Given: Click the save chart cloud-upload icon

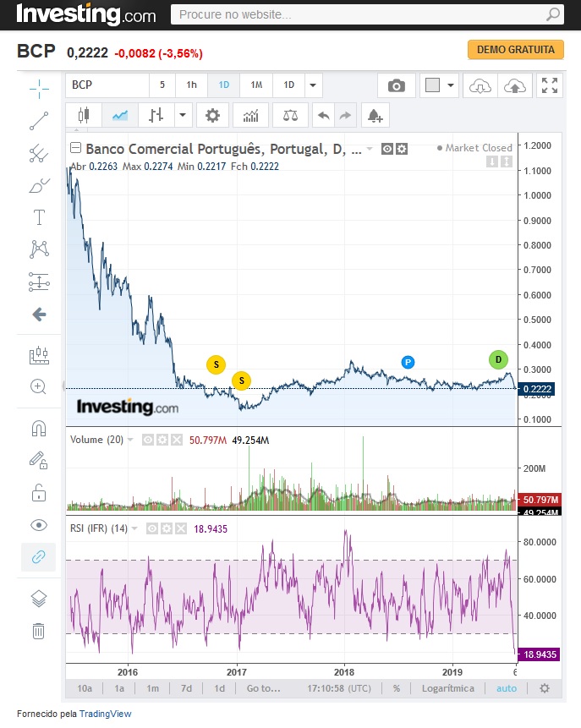Looking at the screenshot, I should (x=514, y=85).
